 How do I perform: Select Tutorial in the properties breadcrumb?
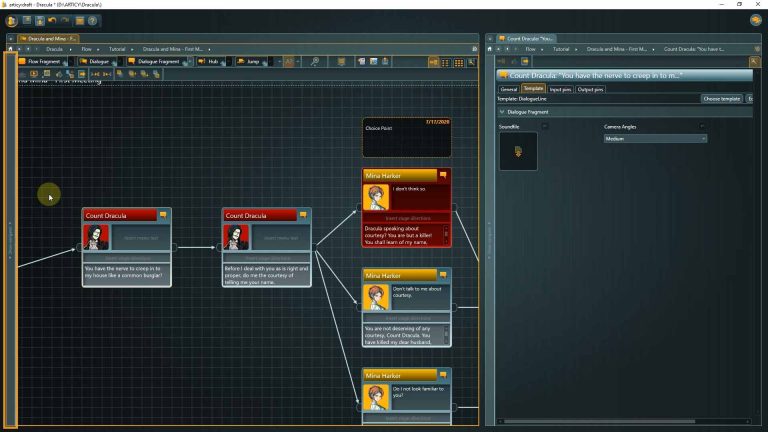click(561, 49)
